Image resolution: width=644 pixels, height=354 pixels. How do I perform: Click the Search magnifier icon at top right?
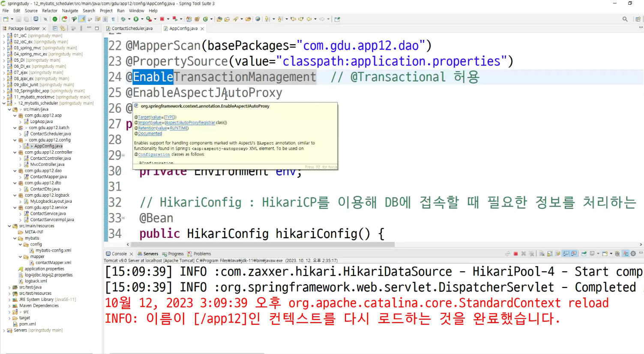click(625, 19)
